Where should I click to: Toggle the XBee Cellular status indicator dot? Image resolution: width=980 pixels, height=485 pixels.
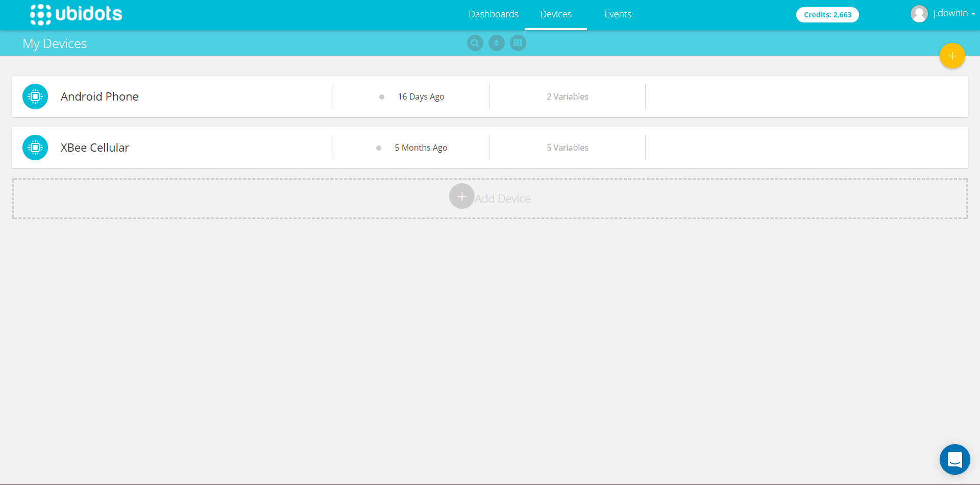coord(378,148)
